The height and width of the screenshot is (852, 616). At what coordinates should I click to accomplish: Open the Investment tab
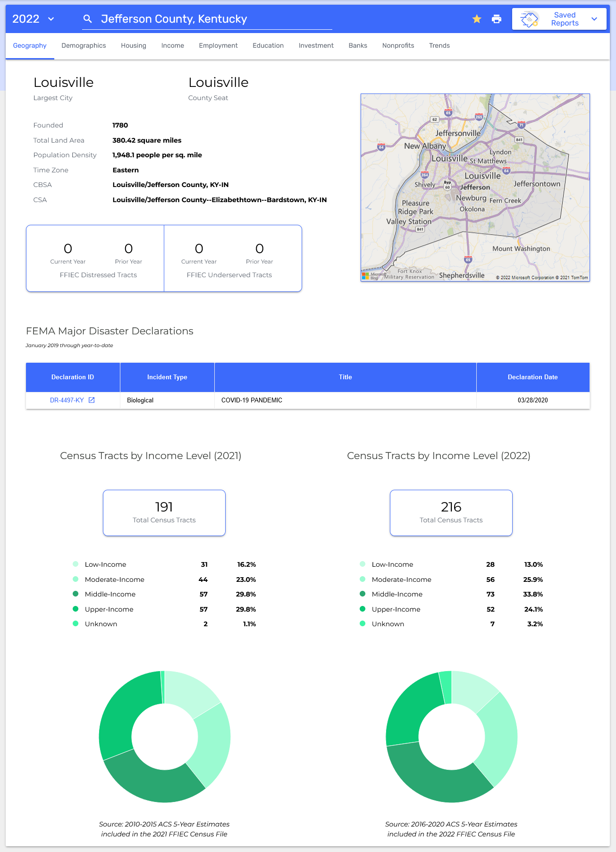(316, 46)
